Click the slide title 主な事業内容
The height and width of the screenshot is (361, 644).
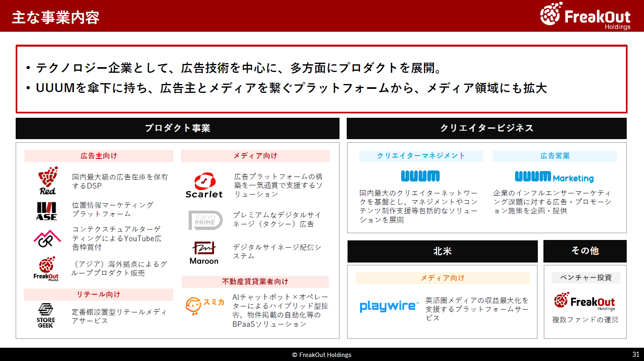(56, 17)
